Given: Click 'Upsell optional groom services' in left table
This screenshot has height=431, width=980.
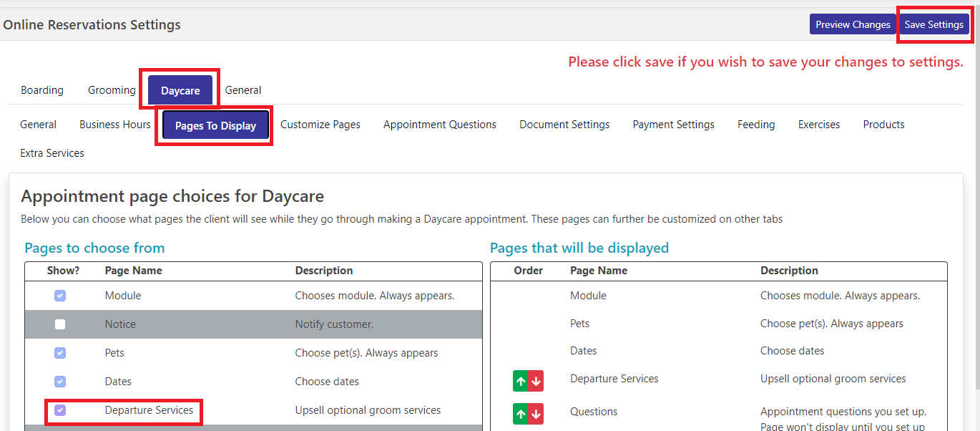Looking at the screenshot, I should pyautogui.click(x=368, y=410).
